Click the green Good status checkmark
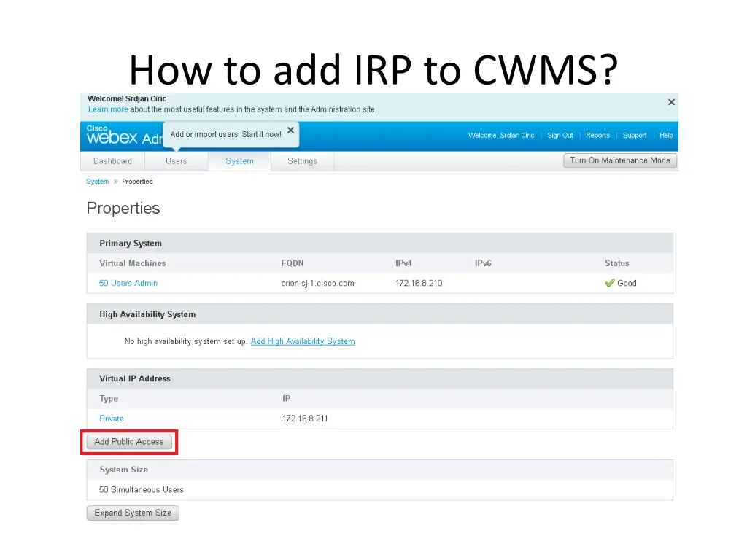This screenshot has height=560, width=747. [x=609, y=283]
